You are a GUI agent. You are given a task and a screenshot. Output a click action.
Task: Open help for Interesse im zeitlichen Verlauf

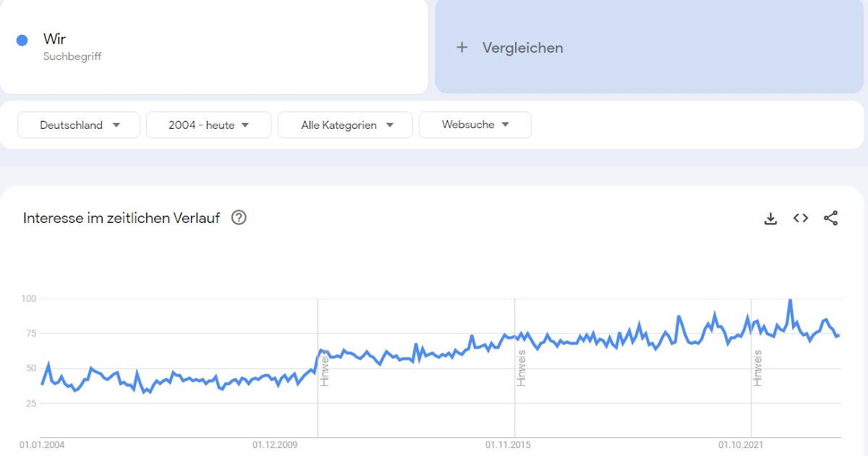tap(239, 218)
